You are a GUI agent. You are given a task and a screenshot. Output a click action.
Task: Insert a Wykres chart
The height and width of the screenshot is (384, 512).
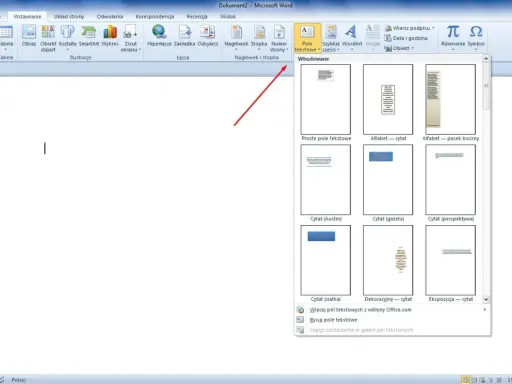110,36
